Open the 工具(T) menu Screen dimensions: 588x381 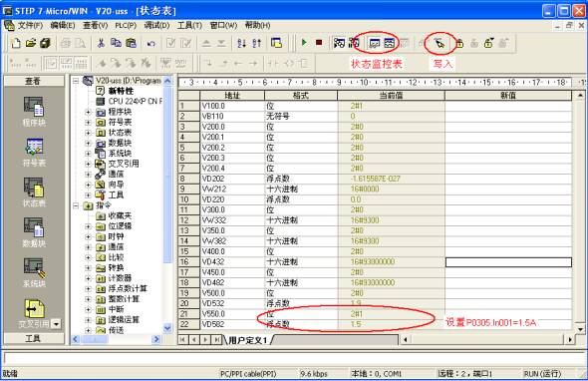pyautogui.click(x=189, y=26)
